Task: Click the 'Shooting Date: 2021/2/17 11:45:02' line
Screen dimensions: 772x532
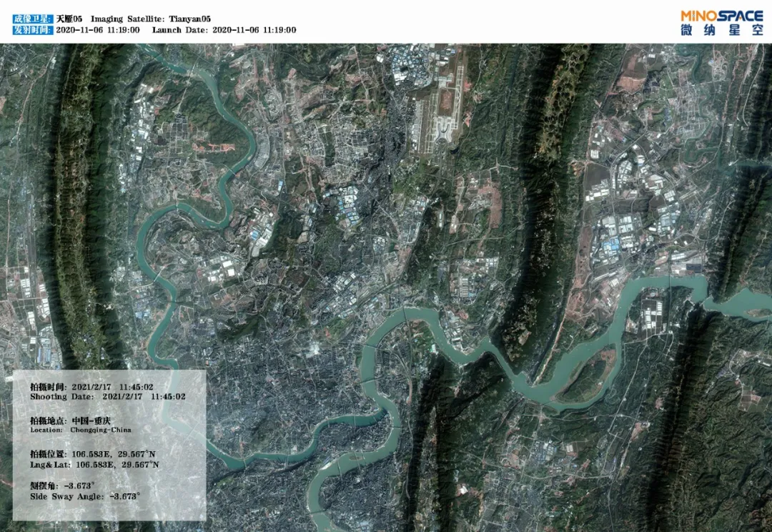Action: 108,397
